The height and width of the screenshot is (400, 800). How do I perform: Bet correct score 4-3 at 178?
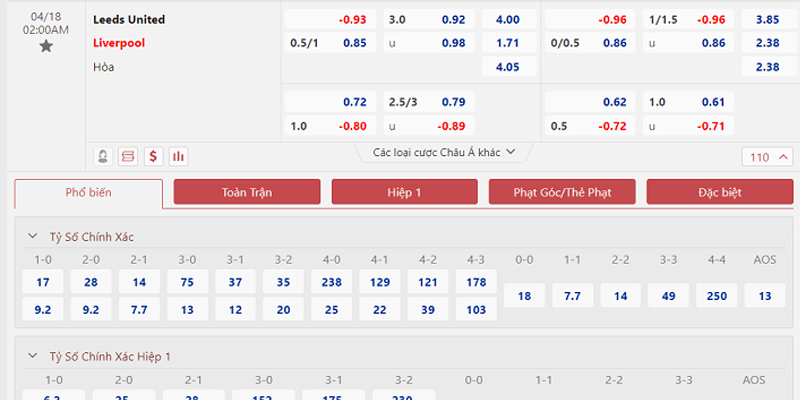[x=476, y=282]
